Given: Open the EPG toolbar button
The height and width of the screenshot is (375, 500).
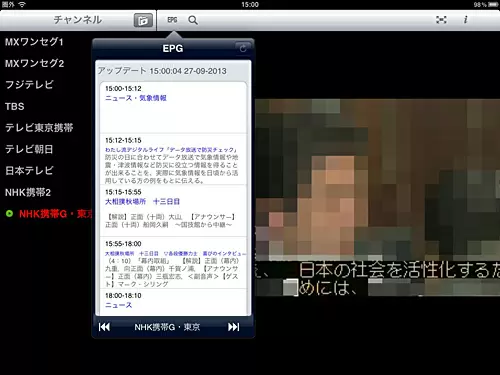Looking at the screenshot, I should 172,20.
